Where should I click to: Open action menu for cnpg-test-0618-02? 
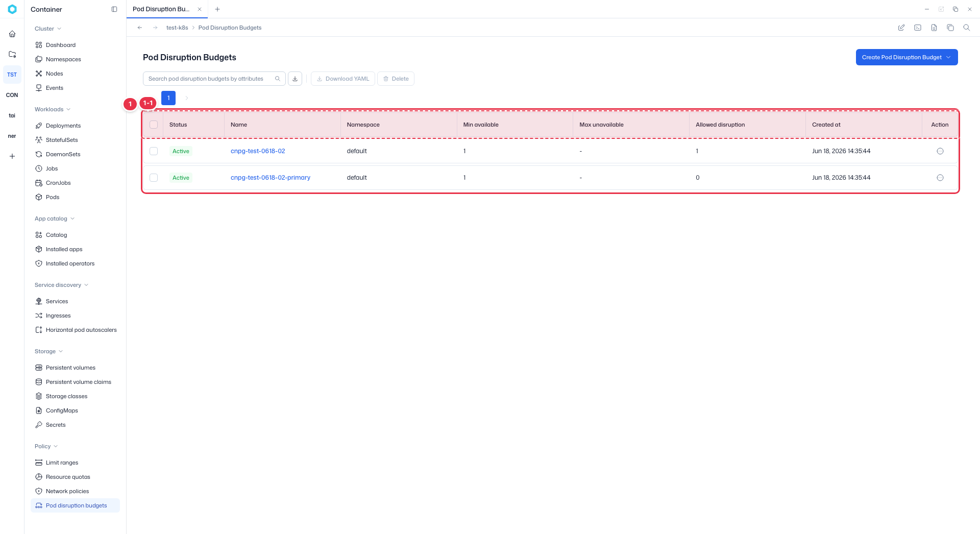pos(940,151)
